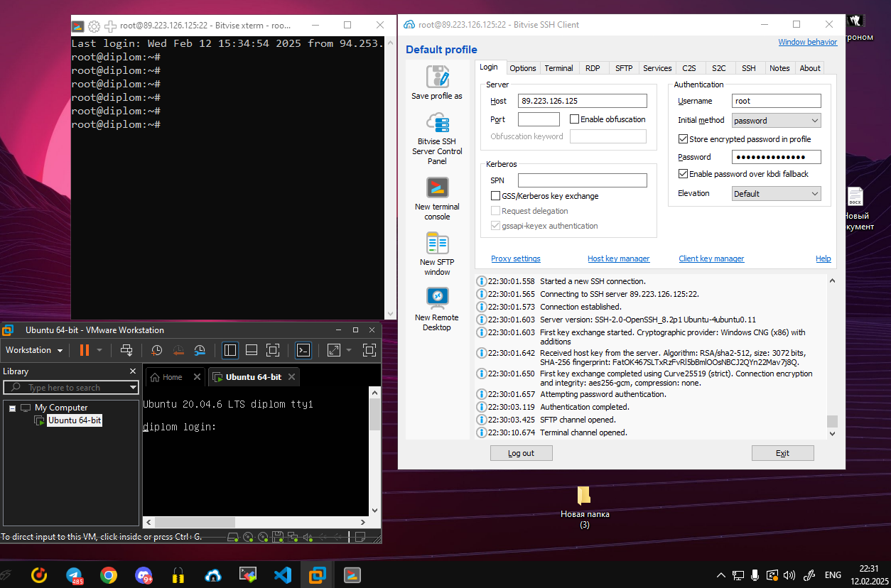891x588 pixels.
Task: Click the Help link in Bitvise
Action: coord(823,258)
